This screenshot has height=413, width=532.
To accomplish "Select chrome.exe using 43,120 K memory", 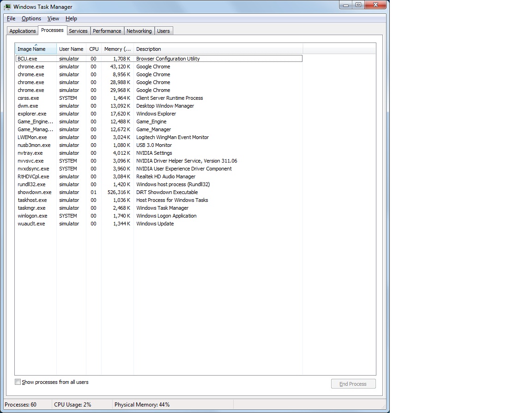I will 159,67.
